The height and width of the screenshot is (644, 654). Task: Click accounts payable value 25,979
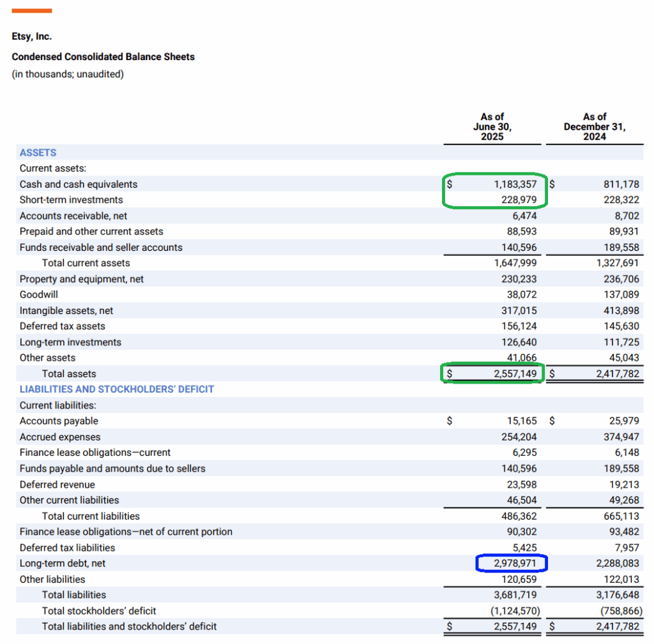624,421
